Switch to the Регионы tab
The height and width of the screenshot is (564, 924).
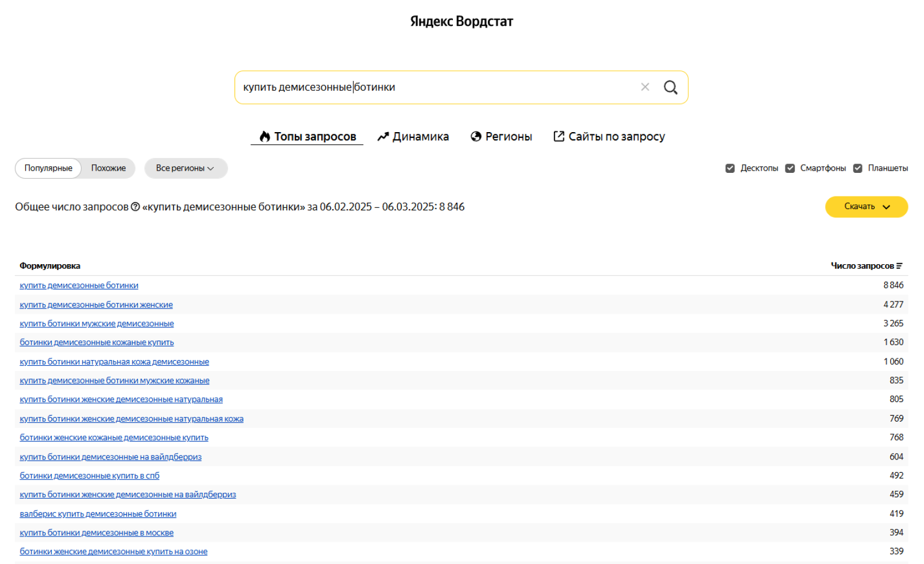pyautogui.click(x=508, y=137)
